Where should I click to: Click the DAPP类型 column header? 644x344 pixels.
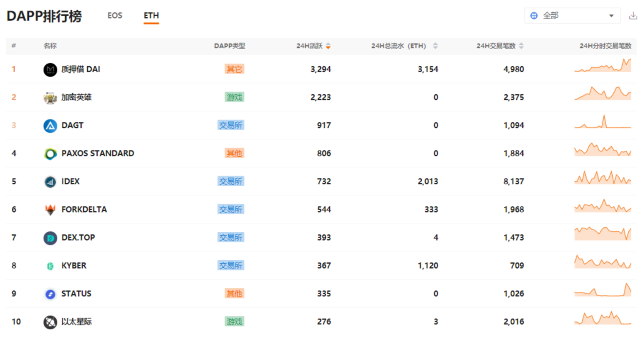[x=230, y=46]
